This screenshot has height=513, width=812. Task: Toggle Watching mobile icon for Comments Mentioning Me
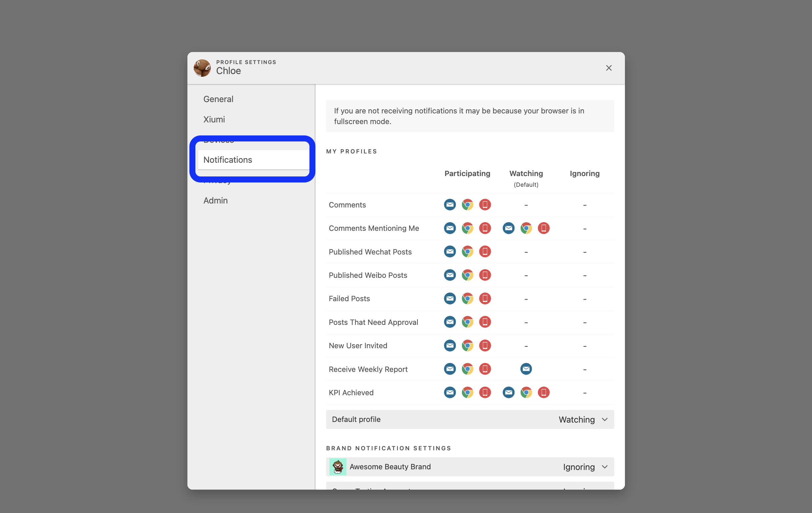coord(544,228)
